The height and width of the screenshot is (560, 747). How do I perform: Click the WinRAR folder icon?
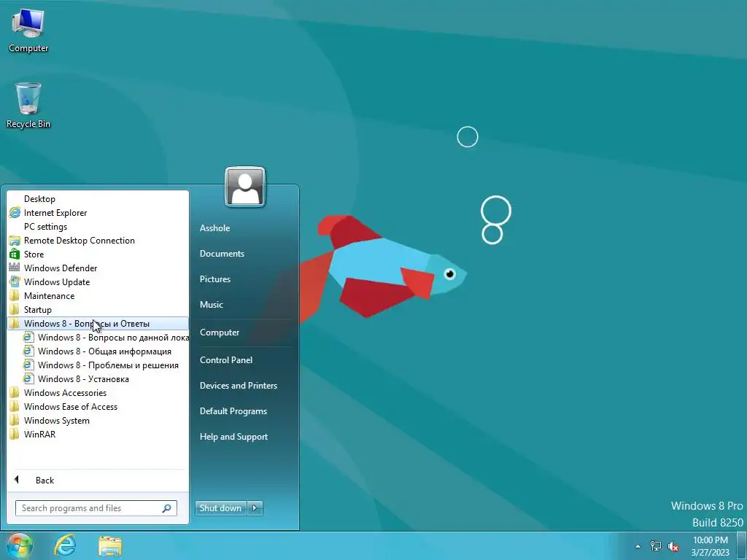click(15, 435)
